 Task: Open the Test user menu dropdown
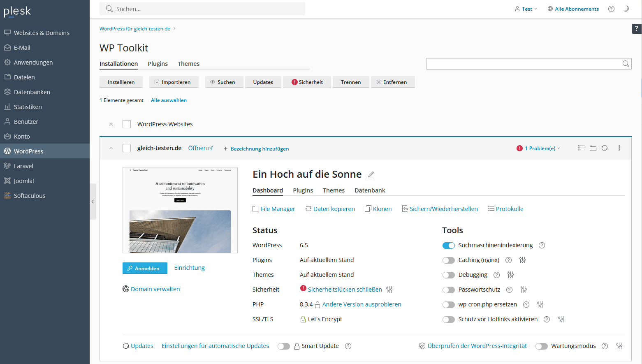[x=526, y=9]
